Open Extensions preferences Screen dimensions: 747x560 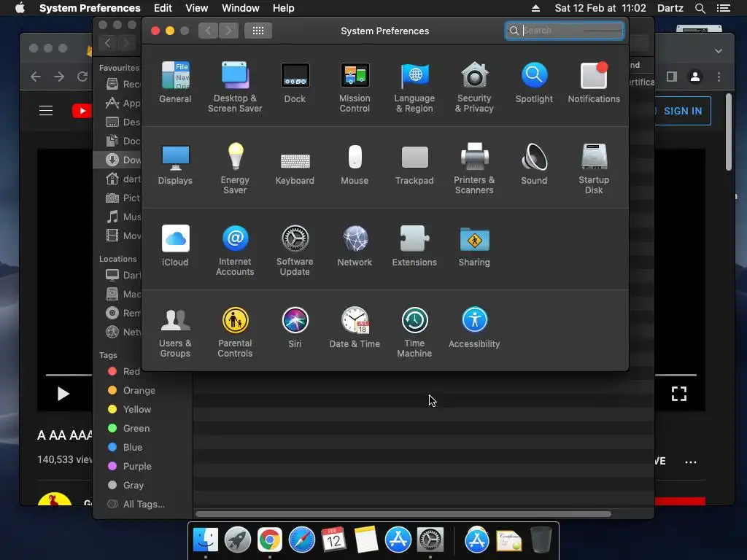click(414, 246)
